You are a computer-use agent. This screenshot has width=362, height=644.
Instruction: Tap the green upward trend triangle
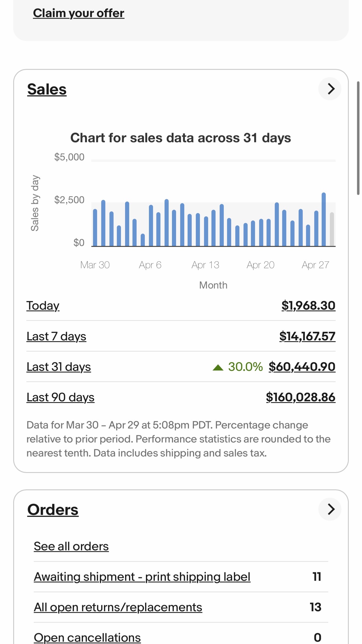(x=218, y=367)
